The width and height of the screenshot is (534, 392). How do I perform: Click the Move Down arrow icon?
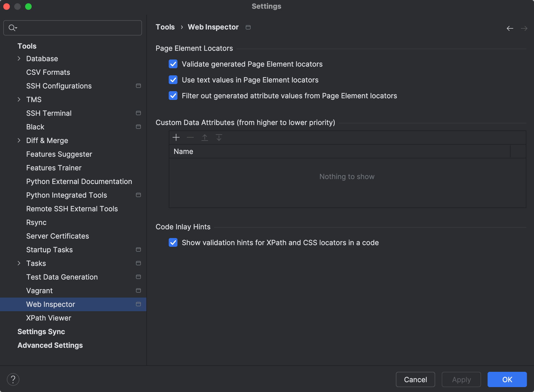(219, 137)
